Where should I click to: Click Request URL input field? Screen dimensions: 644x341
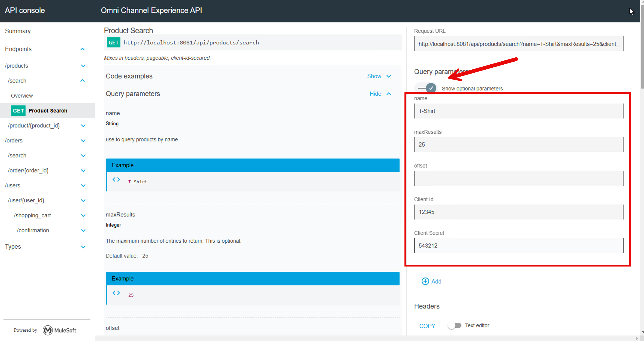[519, 44]
